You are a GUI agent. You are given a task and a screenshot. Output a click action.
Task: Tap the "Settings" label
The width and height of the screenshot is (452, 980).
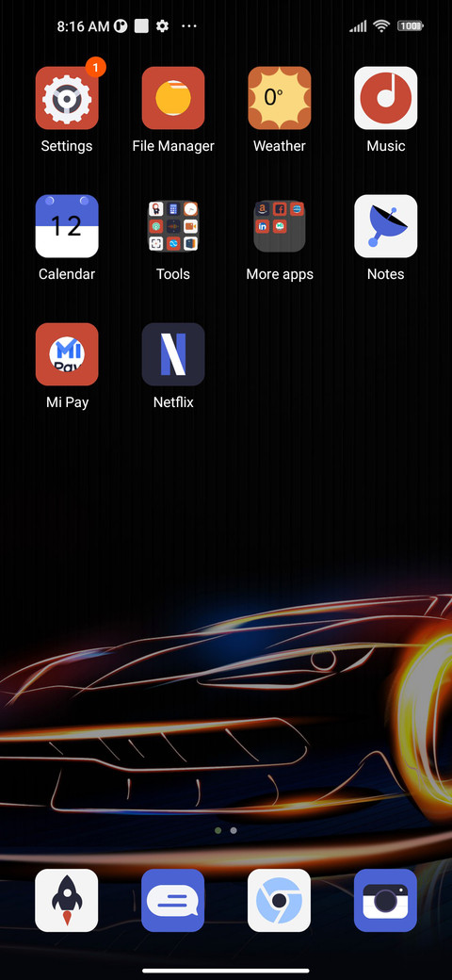tap(67, 146)
